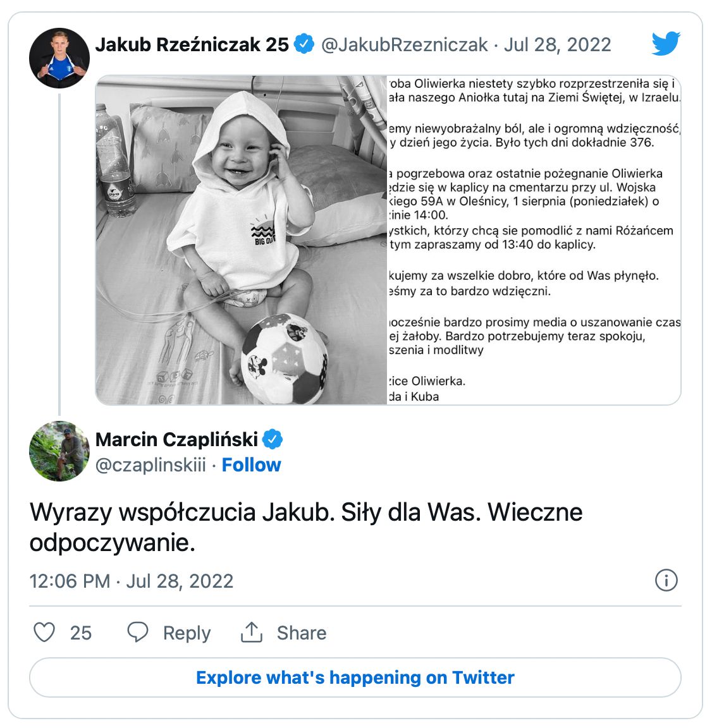Click the Jakub Rzeźniczak 25 display name
The width and height of the screenshot is (712, 728).
point(192,45)
